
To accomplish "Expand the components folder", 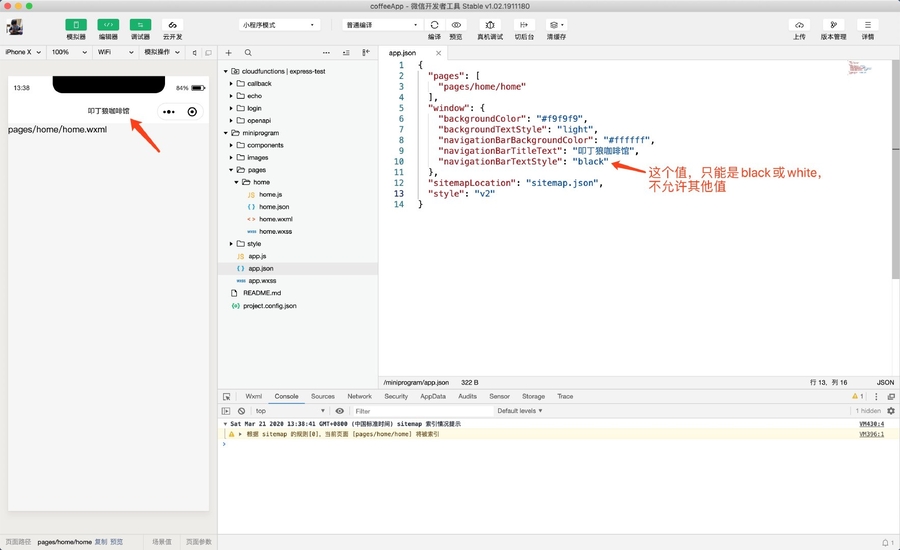I will (x=265, y=145).
